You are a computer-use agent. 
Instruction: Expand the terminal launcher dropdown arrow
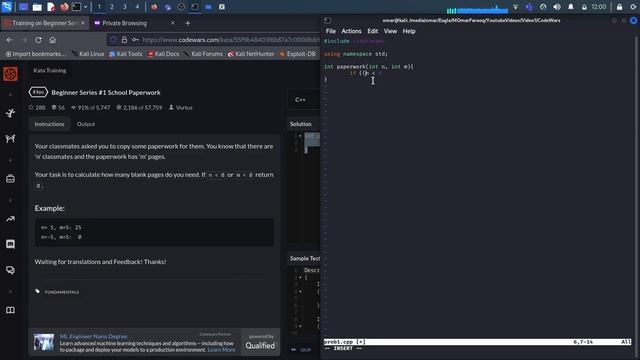[85, 7]
